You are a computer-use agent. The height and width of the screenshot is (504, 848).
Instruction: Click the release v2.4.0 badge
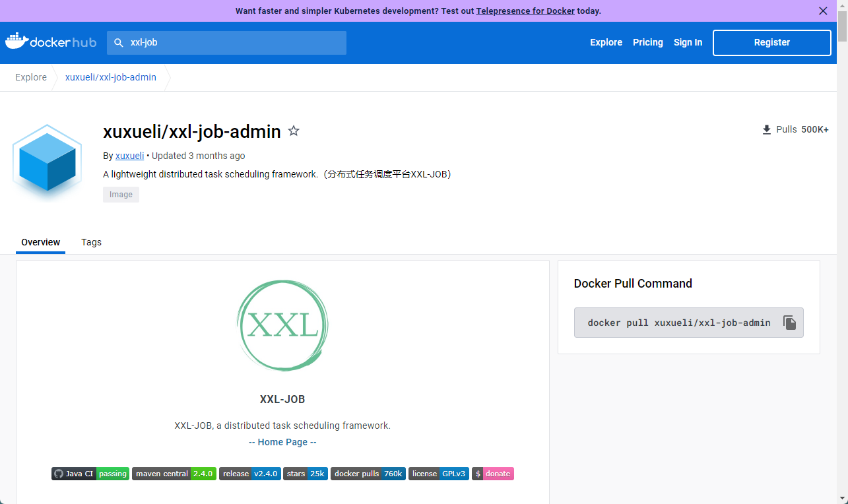tap(249, 474)
